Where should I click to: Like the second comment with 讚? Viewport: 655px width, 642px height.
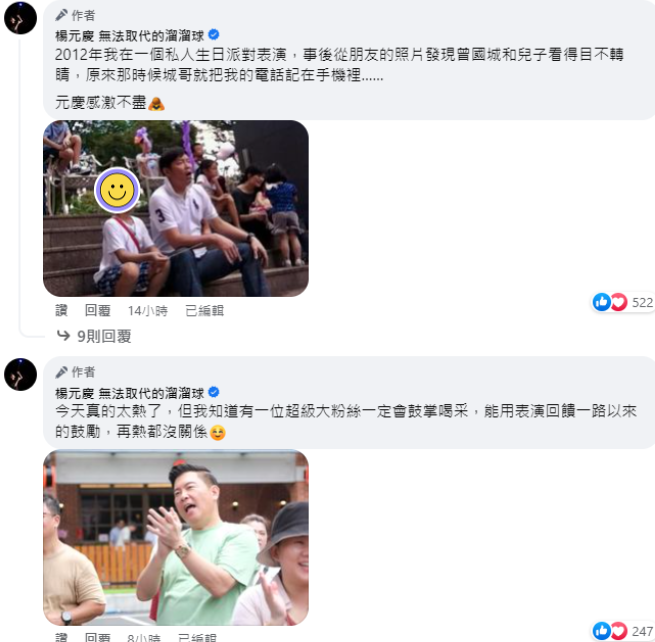pyautogui.click(x=61, y=637)
